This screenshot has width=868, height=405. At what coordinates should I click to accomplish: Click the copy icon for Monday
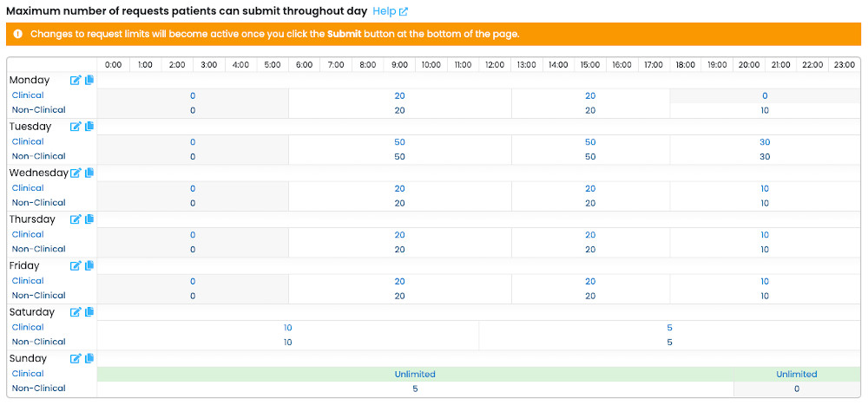point(89,81)
